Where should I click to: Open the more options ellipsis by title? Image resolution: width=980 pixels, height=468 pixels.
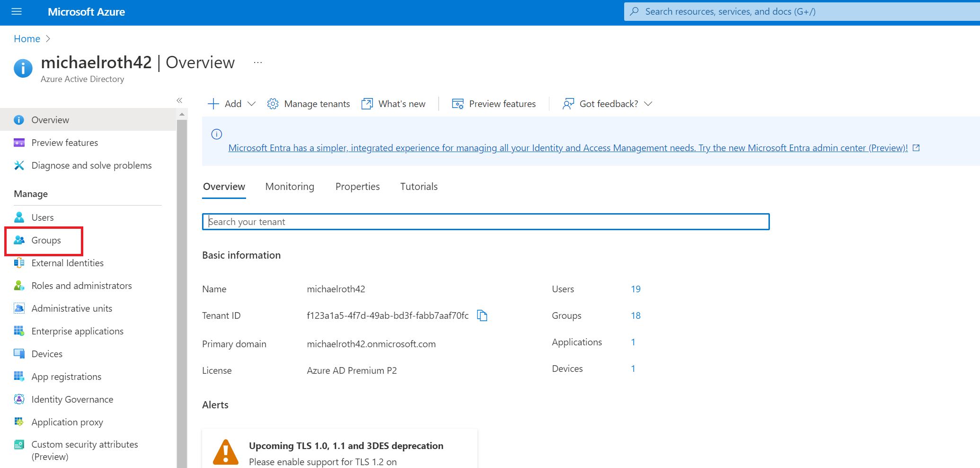[x=258, y=63]
